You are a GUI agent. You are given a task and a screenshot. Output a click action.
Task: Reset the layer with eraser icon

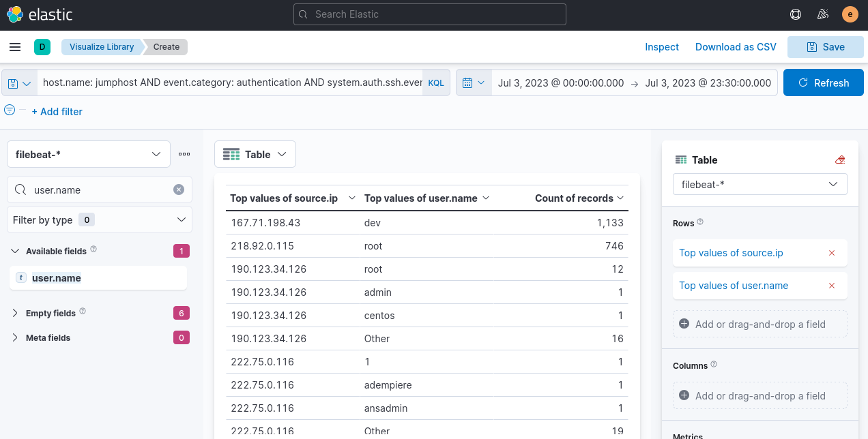tap(840, 160)
